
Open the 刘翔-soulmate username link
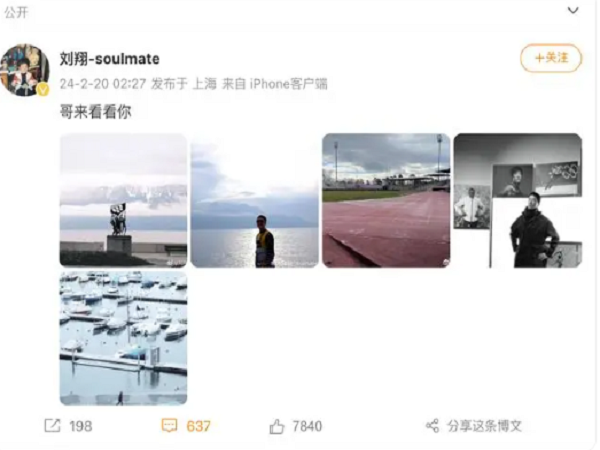pyautogui.click(x=109, y=59)
